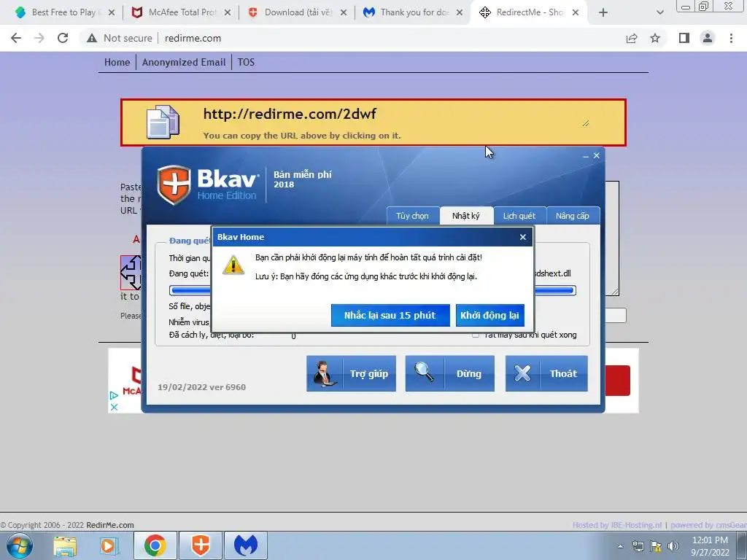The image size is (747, 560).
Task: Click the Thoát exit button
Action: (x=546, y=373)
